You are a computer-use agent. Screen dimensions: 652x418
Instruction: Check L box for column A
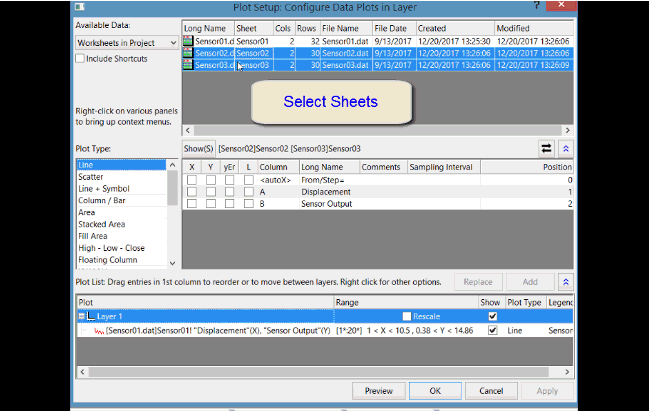point(249,192)
